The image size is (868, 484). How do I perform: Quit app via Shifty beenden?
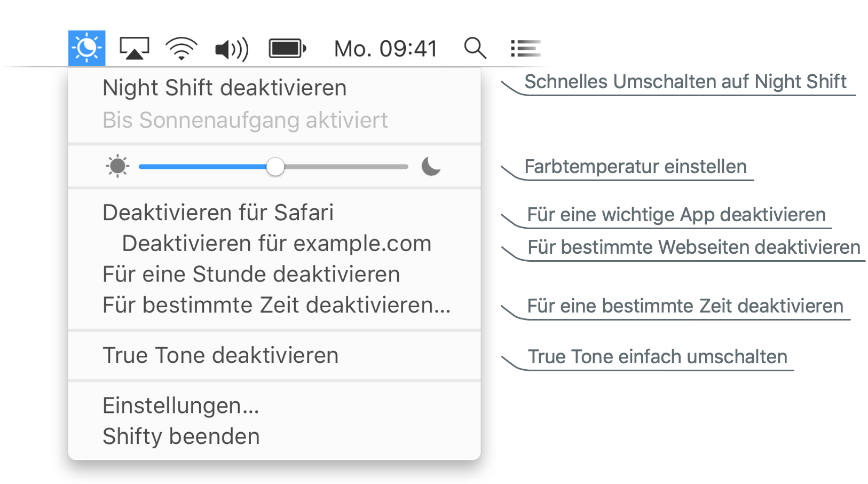tap(181, 437)
